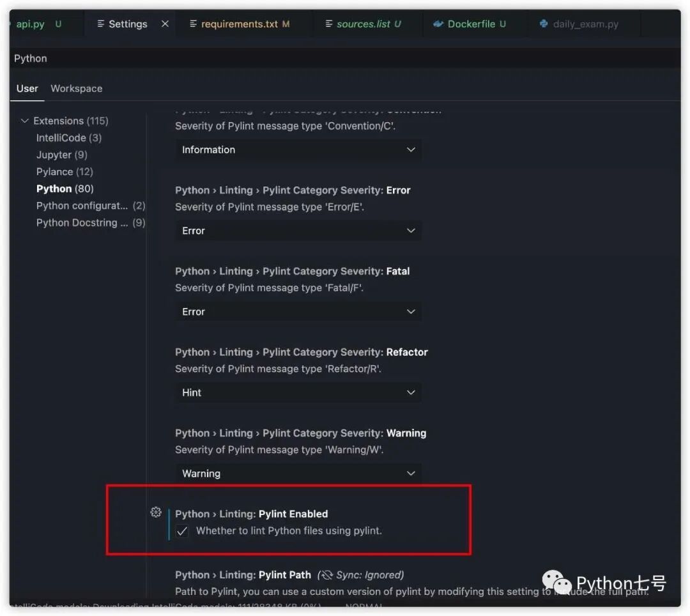690x616 pixels.
Task: Click the Pylint Path setting title
Action: (243, 575)
